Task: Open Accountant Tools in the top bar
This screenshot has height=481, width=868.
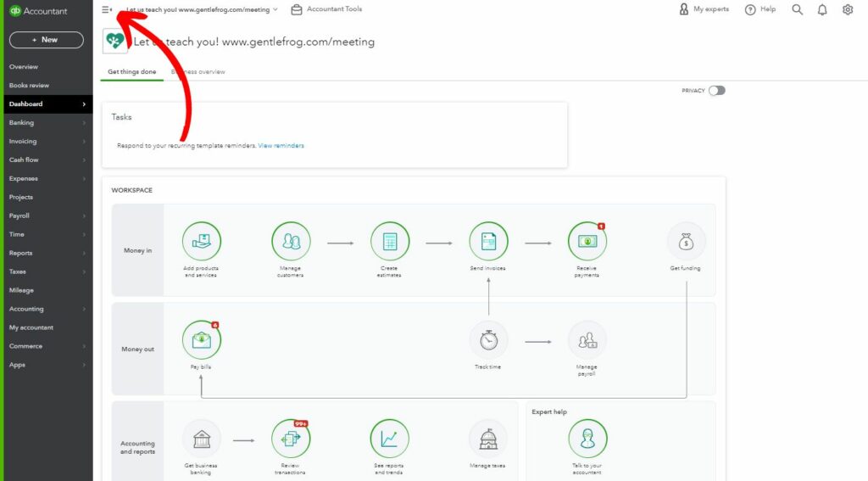Action: pyautogui.click(x=326, y=9)
